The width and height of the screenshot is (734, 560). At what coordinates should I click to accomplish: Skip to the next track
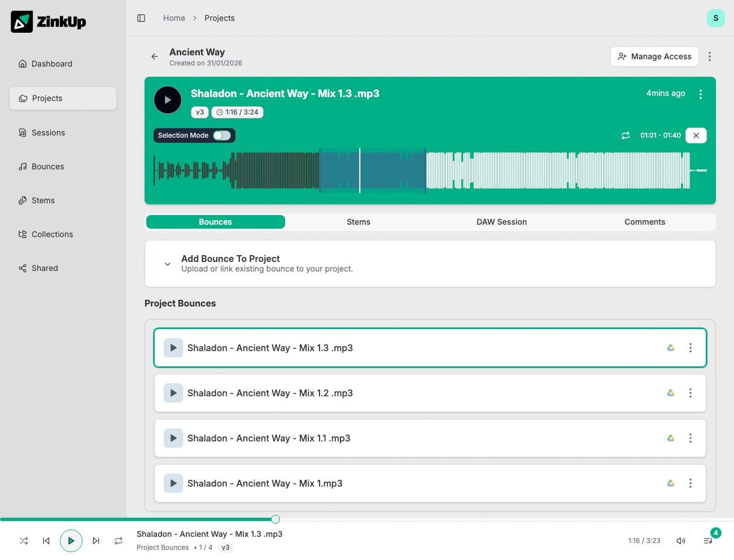(96, 540)
